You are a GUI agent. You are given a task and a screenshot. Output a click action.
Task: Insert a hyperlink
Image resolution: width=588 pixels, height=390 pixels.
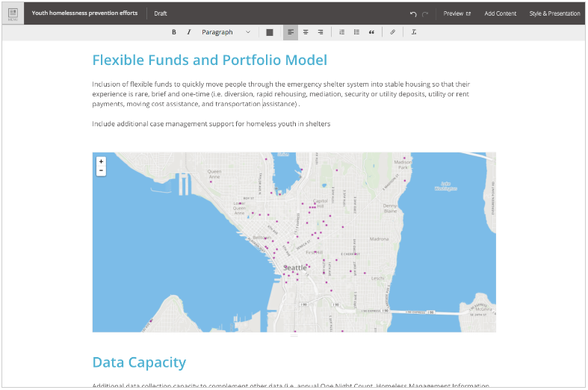(x=393, y=32)
